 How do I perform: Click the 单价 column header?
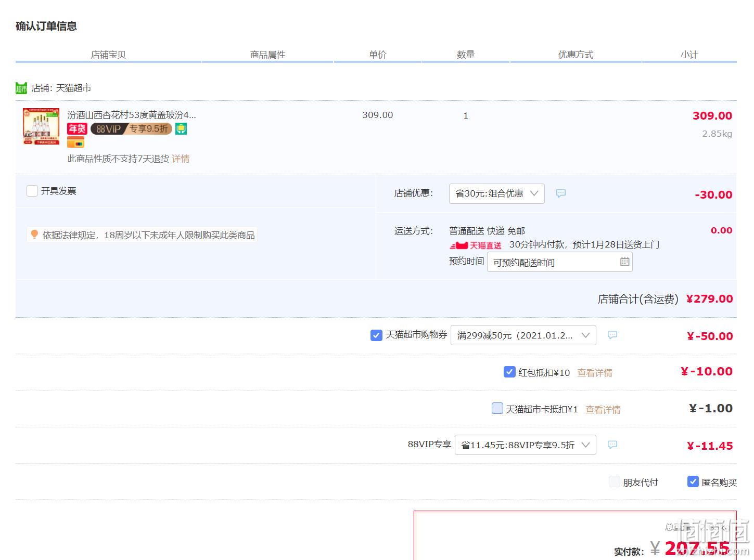[378, 55]
